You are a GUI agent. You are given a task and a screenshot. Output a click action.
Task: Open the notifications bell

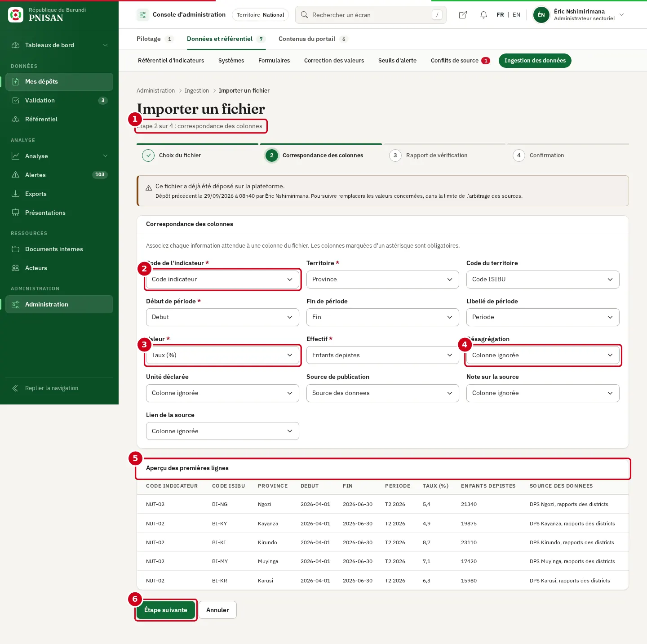pos(483,15)
